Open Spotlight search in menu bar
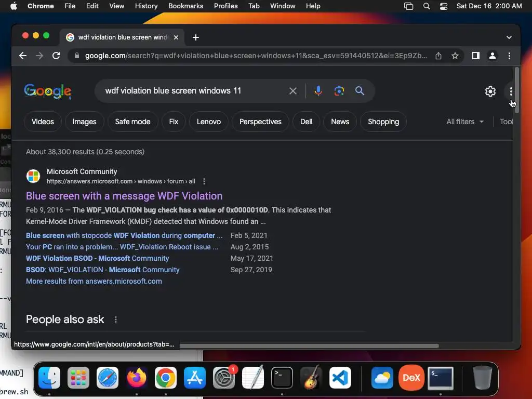Image resolution: width=532 pixels, height=399 pixels. pyautogui.click(x=427, y=6)
